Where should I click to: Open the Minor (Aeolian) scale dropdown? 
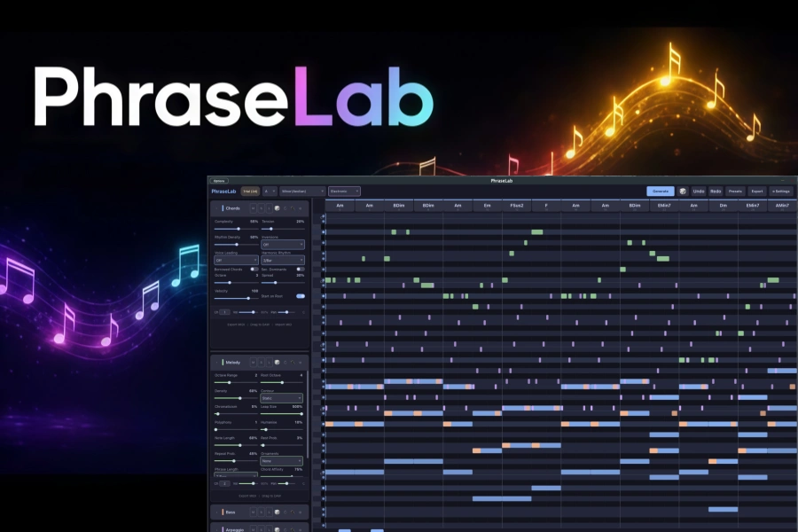(x=301, y=191)
